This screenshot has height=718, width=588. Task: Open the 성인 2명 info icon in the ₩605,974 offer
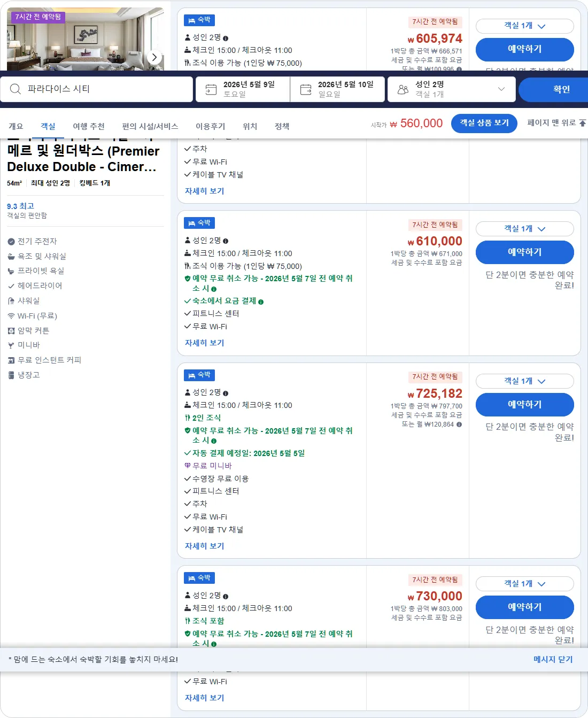pyautogui.click(x=226, y=38)
